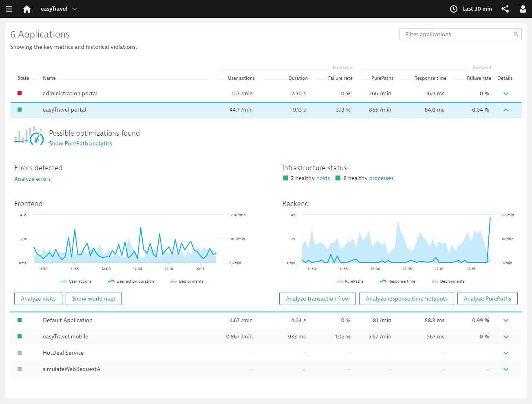Sort by User actions column header
Screen dimensions: 532x404
tap(241, 78)
